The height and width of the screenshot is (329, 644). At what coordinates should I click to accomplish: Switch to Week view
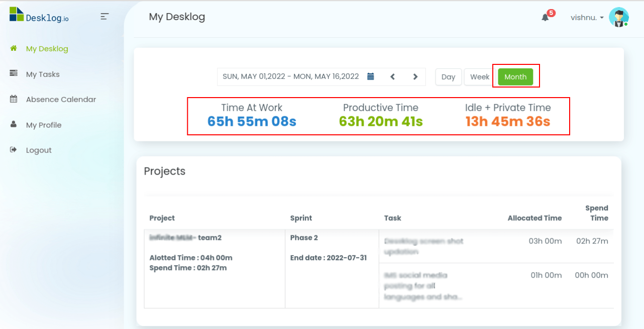click(x=478, y=76)
